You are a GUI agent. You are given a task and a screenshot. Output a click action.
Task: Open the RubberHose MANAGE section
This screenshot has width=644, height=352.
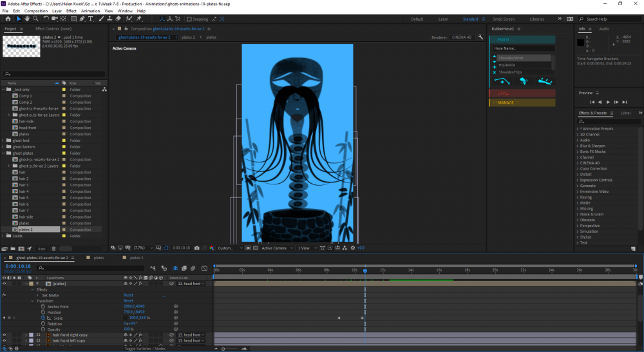pyautogui.click(x=522, y=103)
